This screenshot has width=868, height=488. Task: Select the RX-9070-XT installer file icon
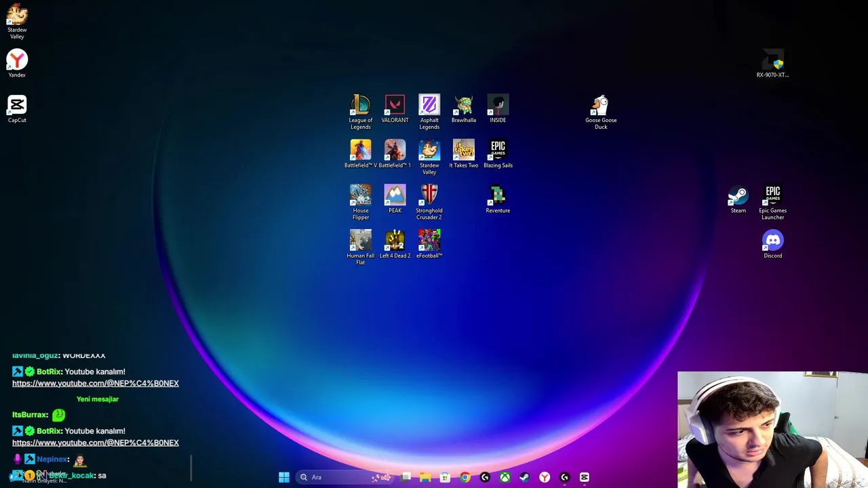point(773,64)
